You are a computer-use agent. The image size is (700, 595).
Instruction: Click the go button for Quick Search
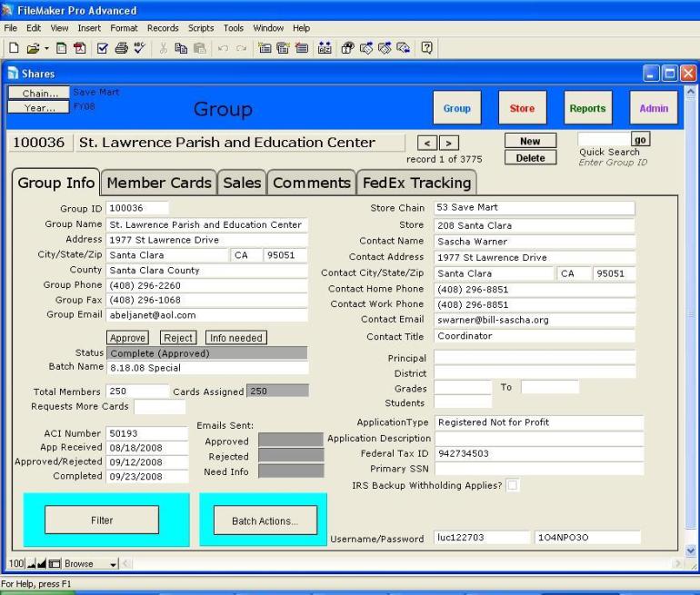[640, 139]
